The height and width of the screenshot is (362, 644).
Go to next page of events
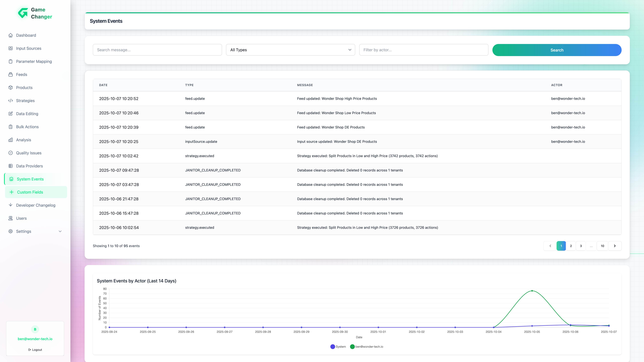[x=614, y=246]
